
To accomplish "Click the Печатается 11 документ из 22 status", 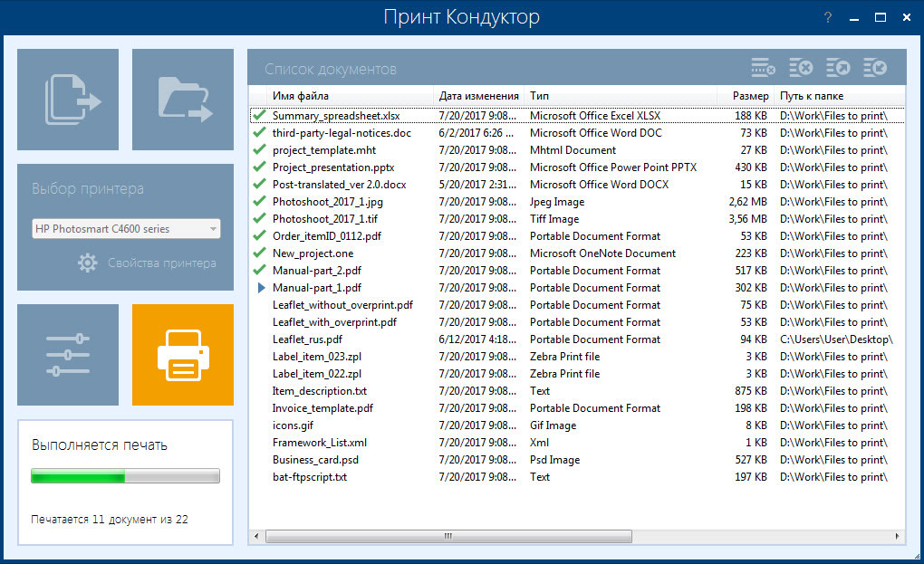I will click(110, 520).
